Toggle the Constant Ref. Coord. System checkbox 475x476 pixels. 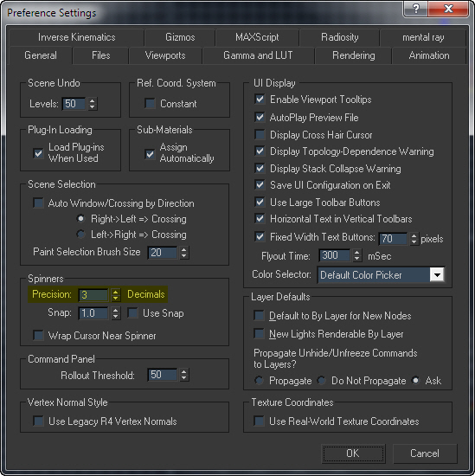(150, 104)
